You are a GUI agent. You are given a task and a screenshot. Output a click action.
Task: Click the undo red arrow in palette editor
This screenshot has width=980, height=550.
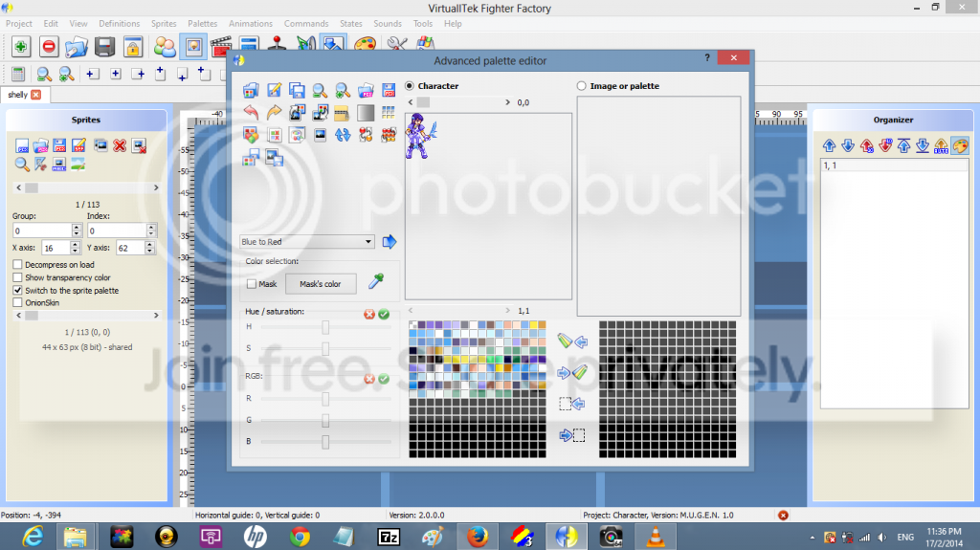tap(251, 113)
